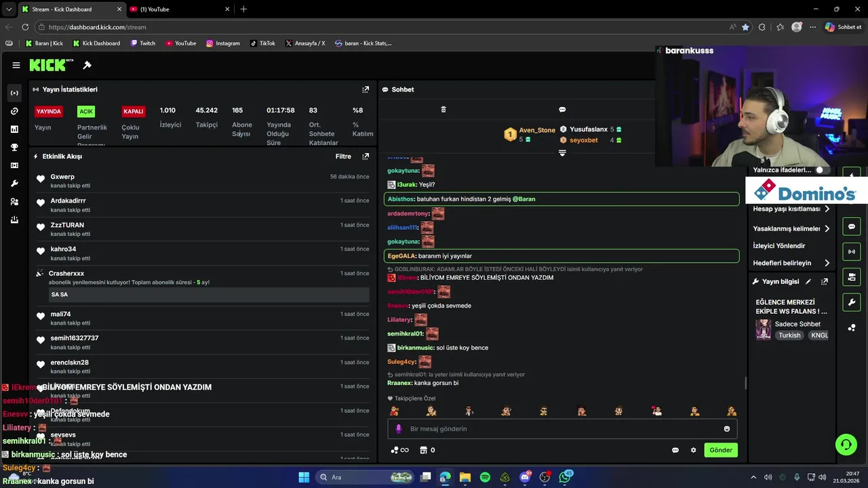This screenshot has height=488, width=868.
Task: Open the shop icon showing 0
Action: point(427,450)
